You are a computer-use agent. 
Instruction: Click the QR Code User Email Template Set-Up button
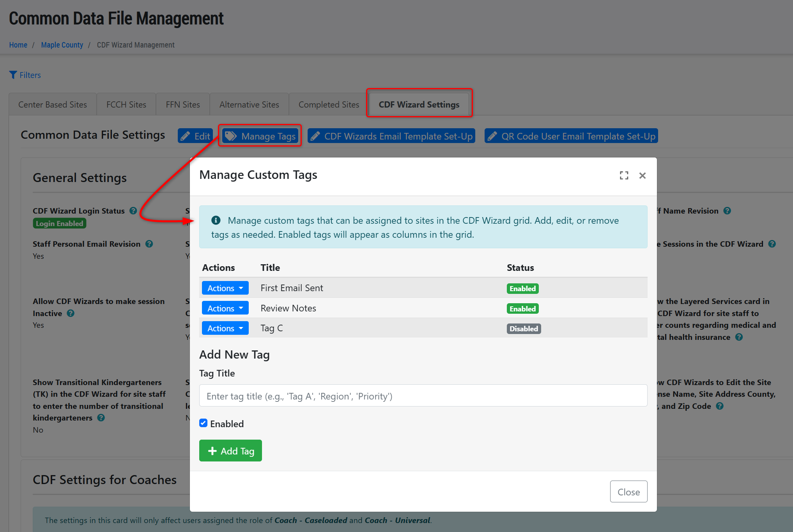[x=571, y=136]
